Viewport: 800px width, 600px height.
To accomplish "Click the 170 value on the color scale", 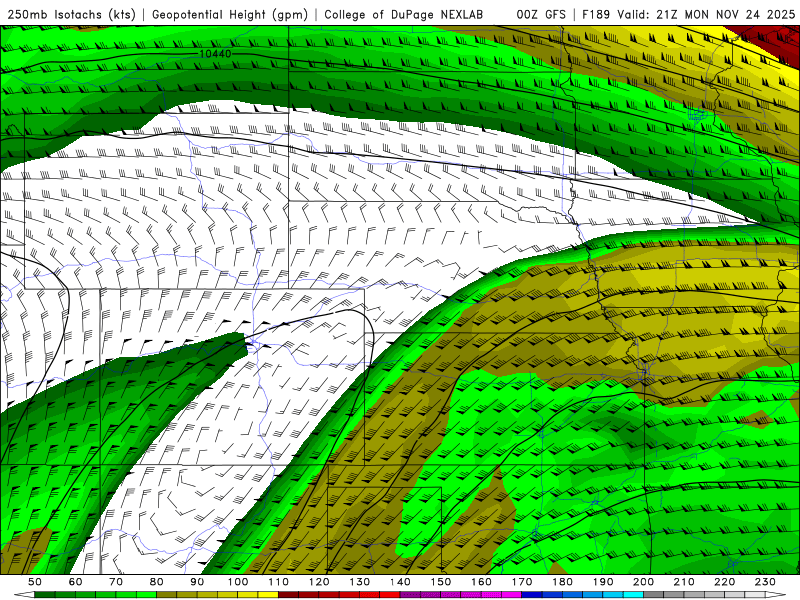I will (x=522, y=582).
